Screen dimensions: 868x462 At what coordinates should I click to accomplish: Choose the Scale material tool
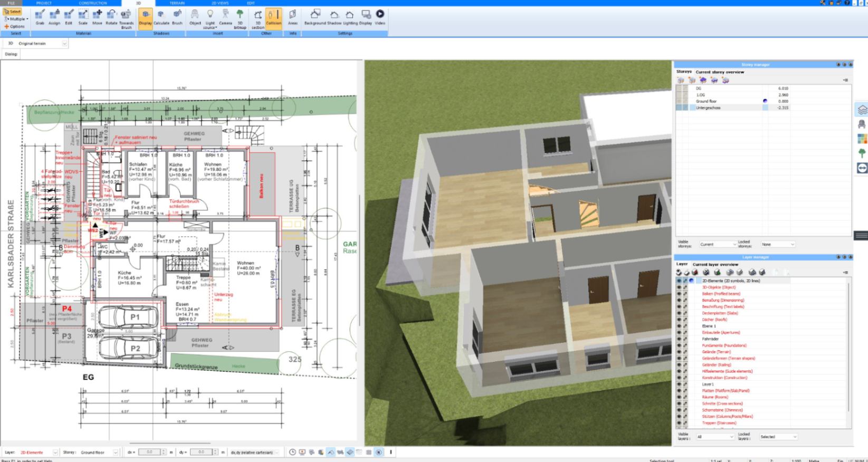click(83, 17)
